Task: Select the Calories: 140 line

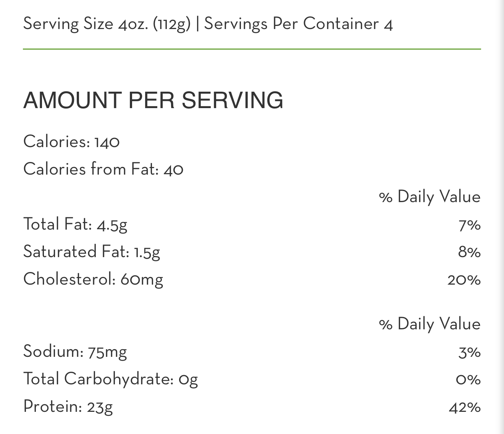Action: [x=71, y=142]
